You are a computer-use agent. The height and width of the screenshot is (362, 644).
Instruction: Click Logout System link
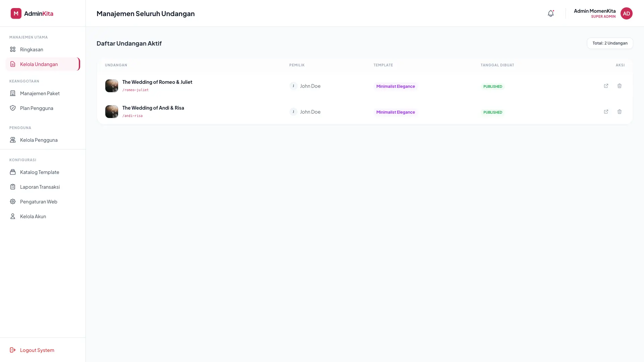[43, 350]
